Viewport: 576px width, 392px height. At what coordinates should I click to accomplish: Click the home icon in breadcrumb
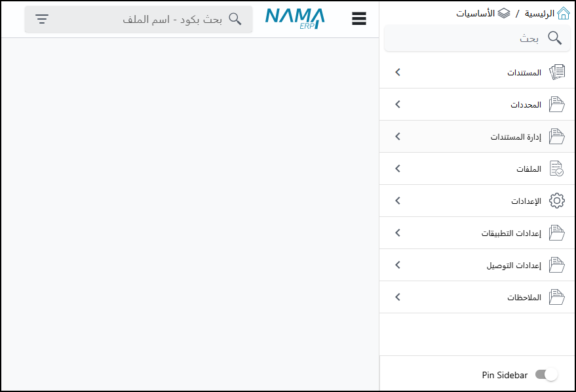tap(563, 13)
